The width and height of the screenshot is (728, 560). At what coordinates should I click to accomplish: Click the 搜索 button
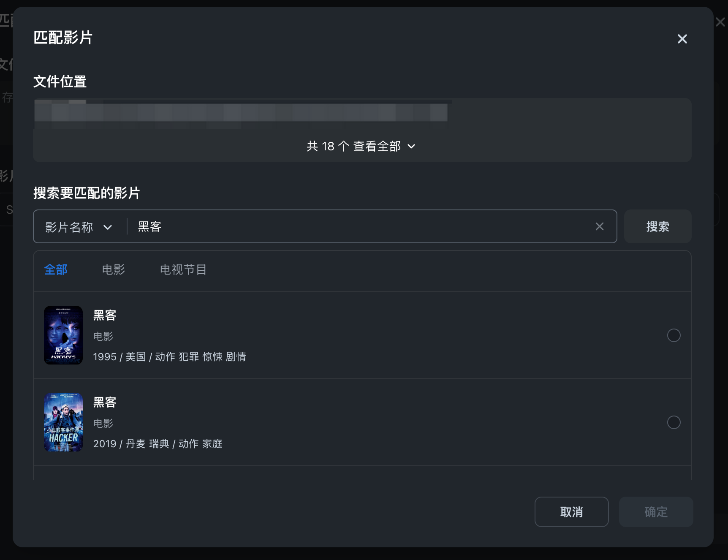click(x=657, y=227)
